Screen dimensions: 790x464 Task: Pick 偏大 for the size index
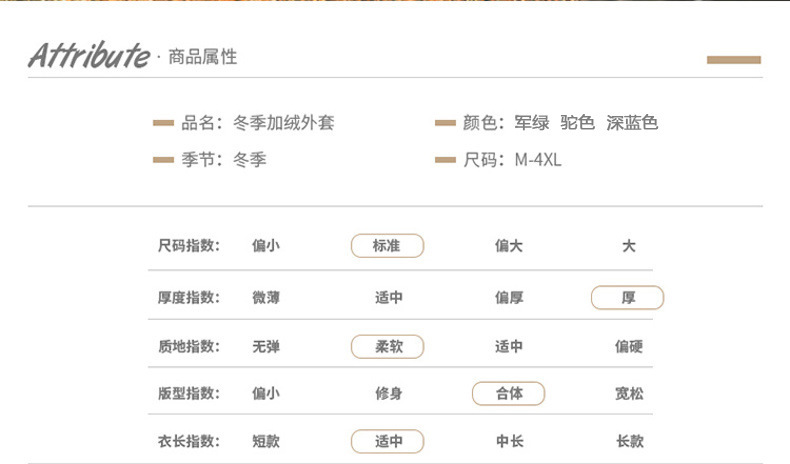coord(508,246)
